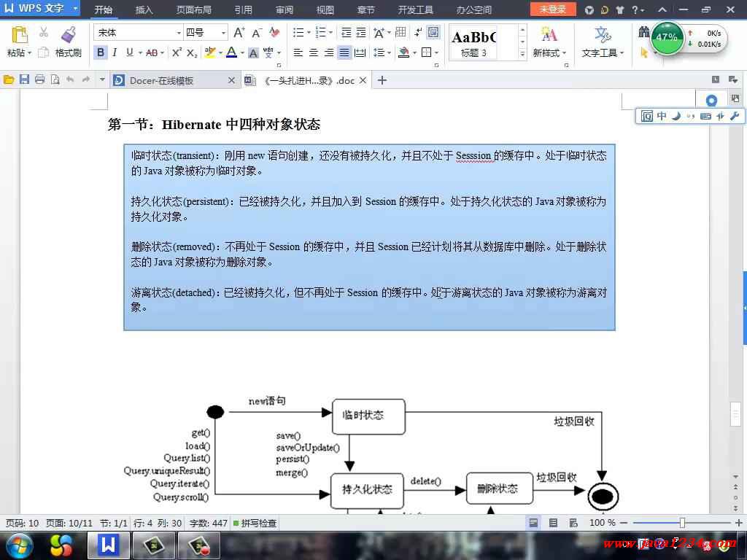
Task: Select the Format Painter (格式刷) brush
Action: (x=69, y=35)
